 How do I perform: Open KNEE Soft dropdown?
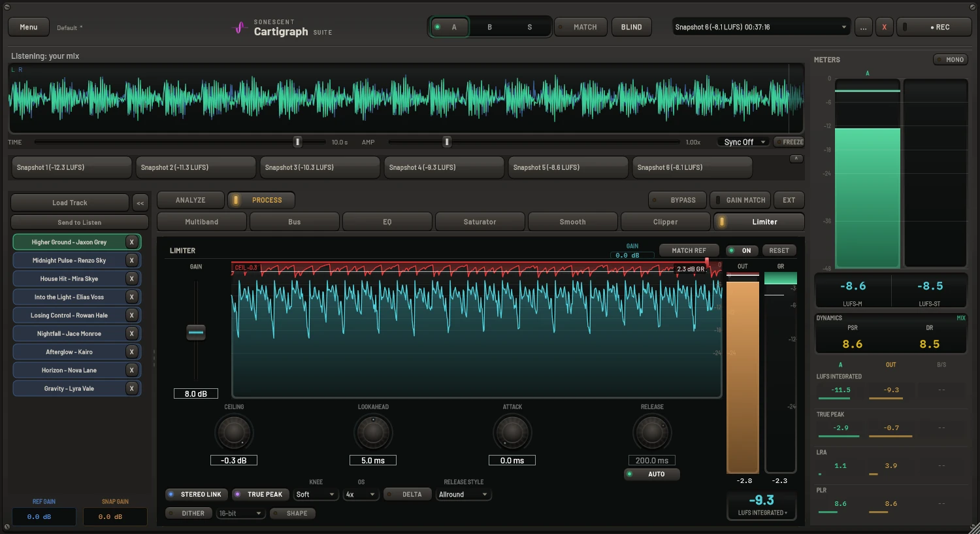pyautogui.click(x=316, y=495)
